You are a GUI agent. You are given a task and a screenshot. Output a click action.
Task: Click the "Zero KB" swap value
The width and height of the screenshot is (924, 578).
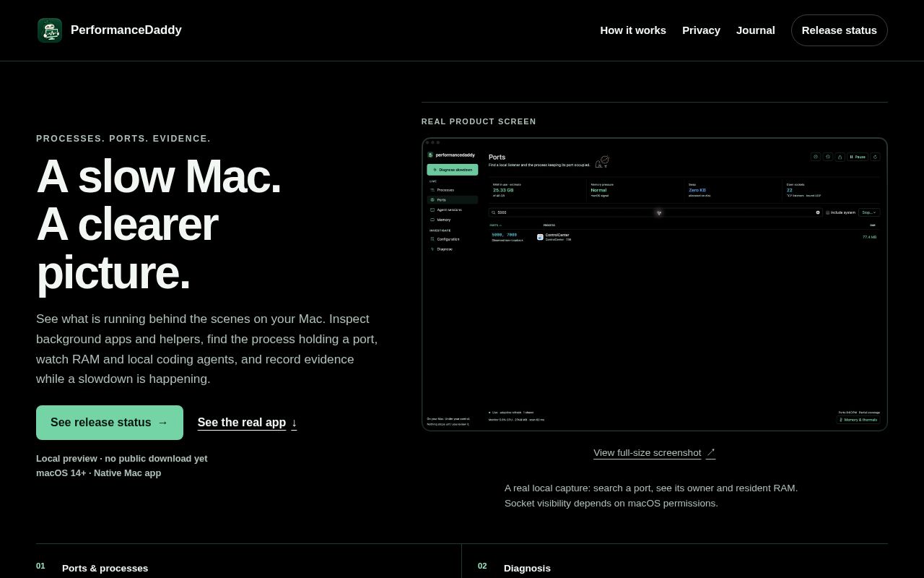coord(697,190)
